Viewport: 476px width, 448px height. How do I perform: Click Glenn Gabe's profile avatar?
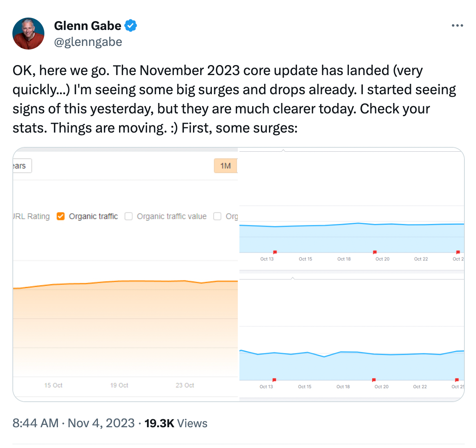coord(28,34)
